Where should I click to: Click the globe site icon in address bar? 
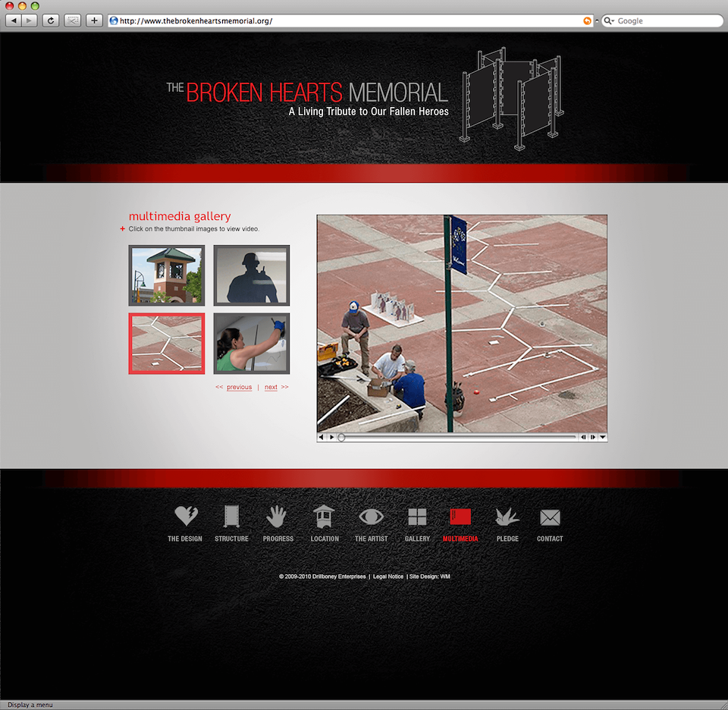[x=114, y=20]
